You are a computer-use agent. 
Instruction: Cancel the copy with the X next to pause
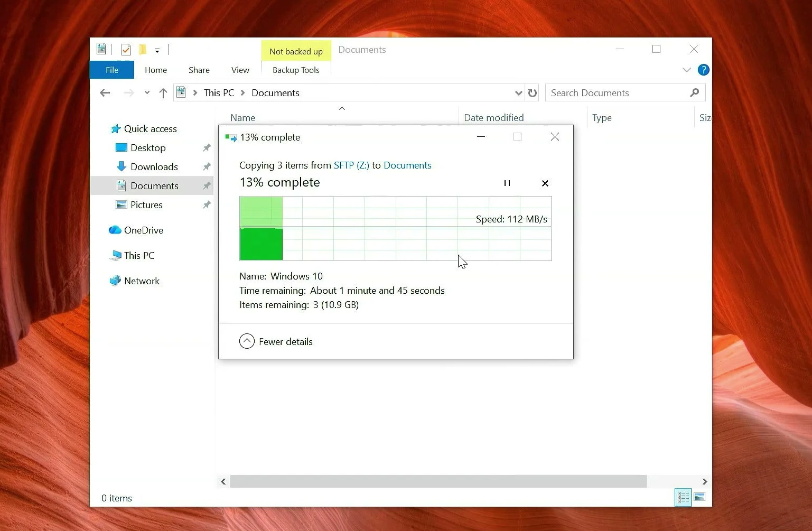[545, 183]
